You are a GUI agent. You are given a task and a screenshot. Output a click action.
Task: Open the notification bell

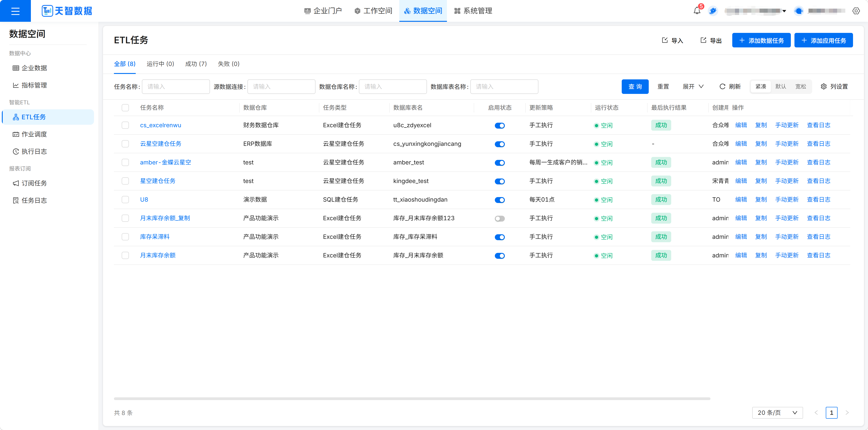pos(697,11)
